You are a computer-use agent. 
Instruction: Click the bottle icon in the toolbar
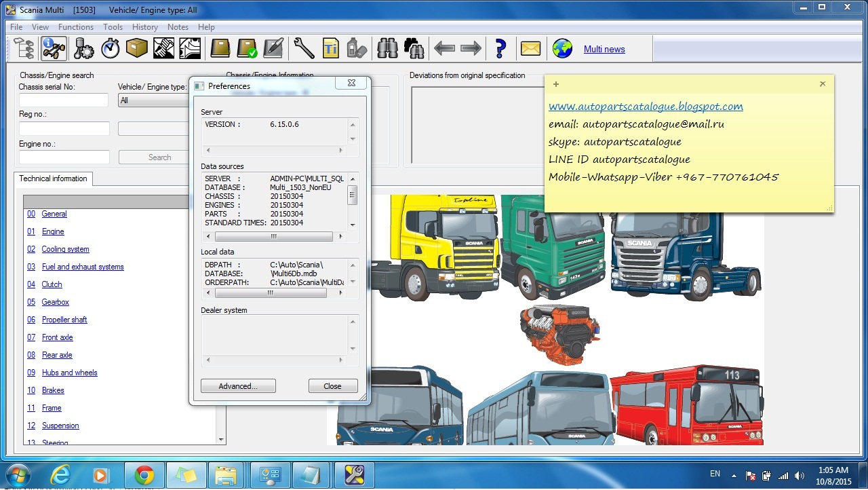coord(357,48)
